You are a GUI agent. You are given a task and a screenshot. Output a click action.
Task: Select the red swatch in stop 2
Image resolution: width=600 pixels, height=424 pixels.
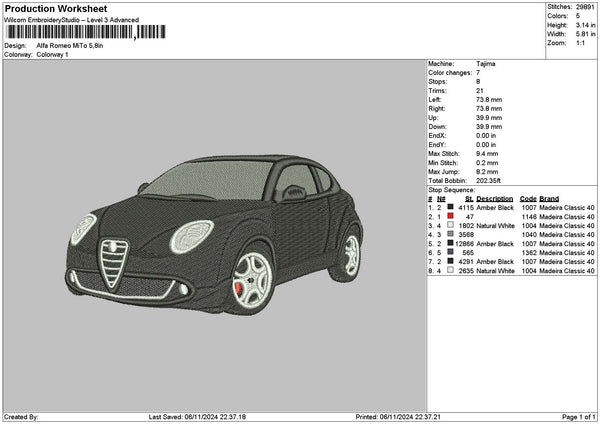tap(451, 216)
